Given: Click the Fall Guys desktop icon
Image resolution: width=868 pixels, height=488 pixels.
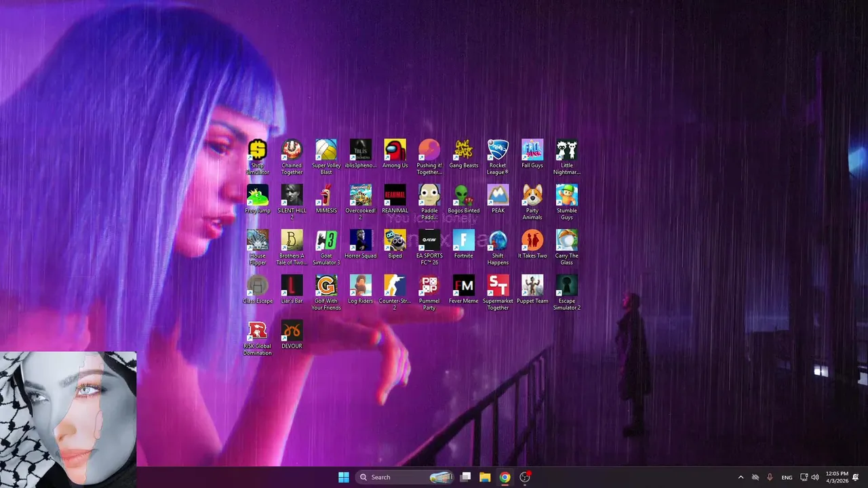Looking at the screenshot, I should pos(532,154).
